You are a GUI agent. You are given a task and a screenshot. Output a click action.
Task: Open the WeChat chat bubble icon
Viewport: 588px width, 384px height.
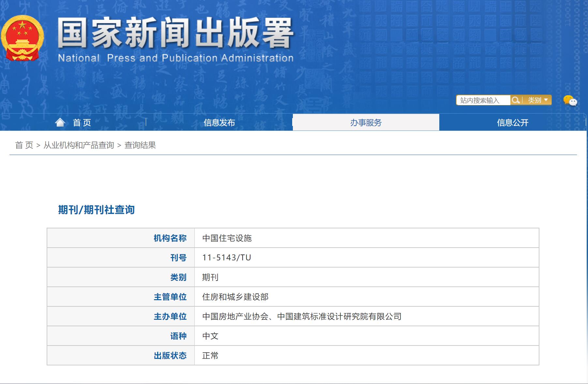(570, 100)
